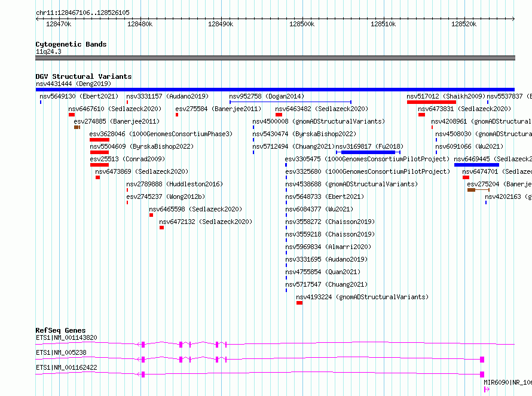Select esv2745237 (Wong2012b) label
Viewport: 532px width, 396px height.
tap(166, 197)
